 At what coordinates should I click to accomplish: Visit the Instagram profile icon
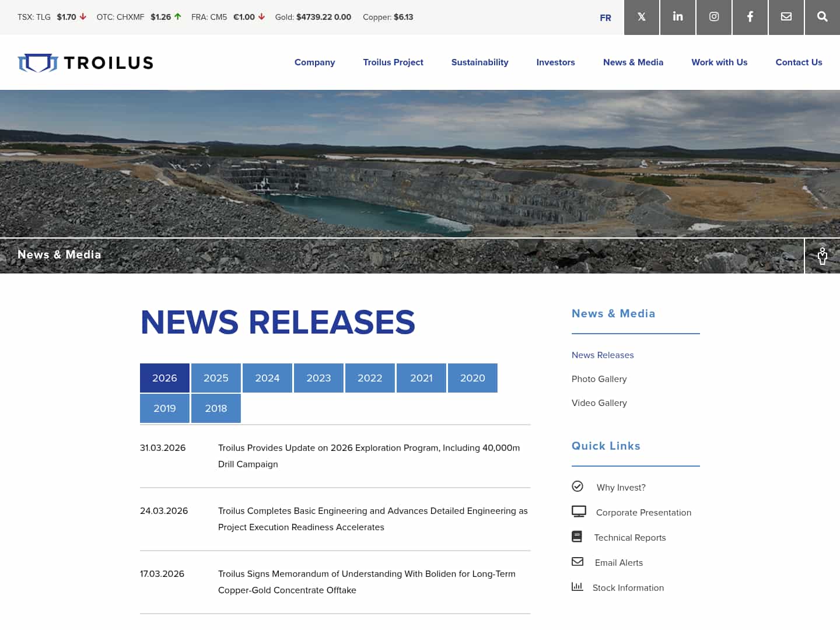(x=713, y=17)
